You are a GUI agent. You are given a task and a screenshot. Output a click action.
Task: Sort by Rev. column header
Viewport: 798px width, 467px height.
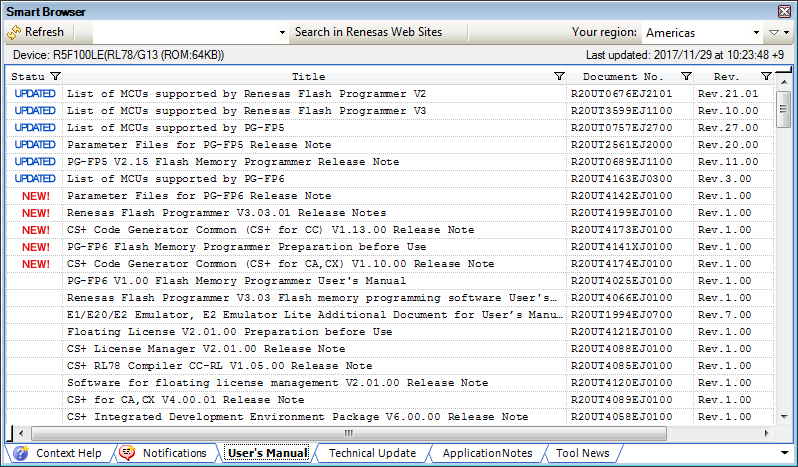point(726,77)
